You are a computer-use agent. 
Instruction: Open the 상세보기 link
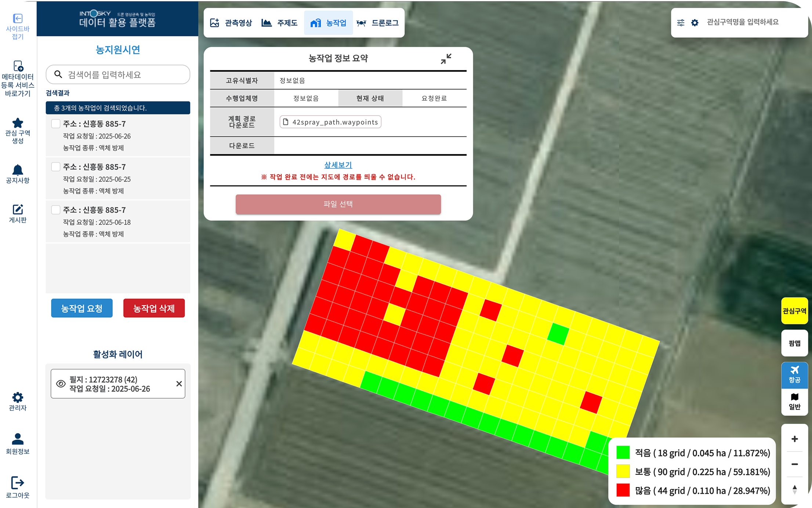[x=338, y=165]
